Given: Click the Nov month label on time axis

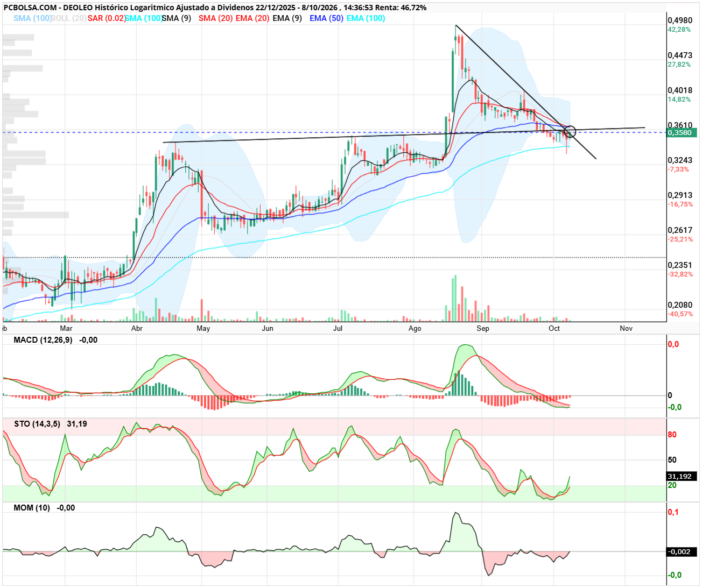Looking at the screenshot, I should (626, 328).
